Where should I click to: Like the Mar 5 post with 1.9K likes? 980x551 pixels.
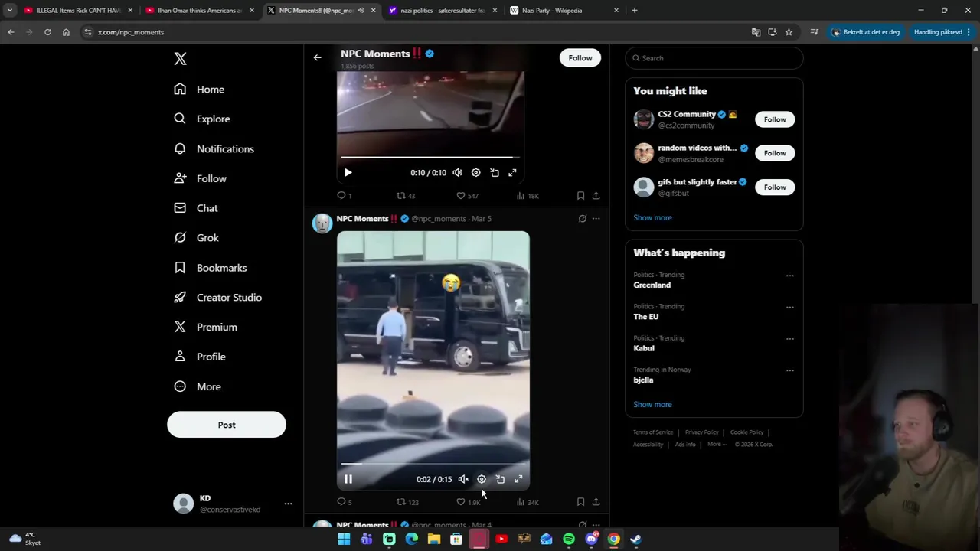coord(468,502)
